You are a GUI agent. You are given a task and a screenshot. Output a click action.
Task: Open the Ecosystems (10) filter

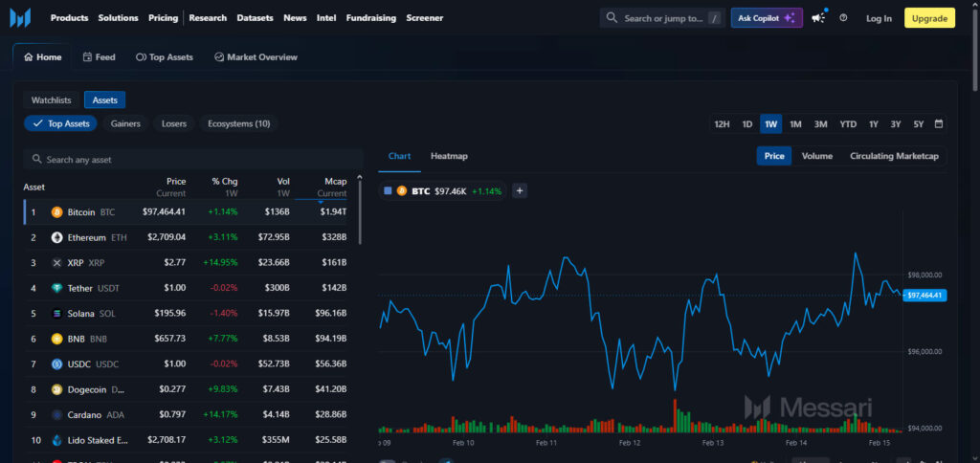[238, 123]
